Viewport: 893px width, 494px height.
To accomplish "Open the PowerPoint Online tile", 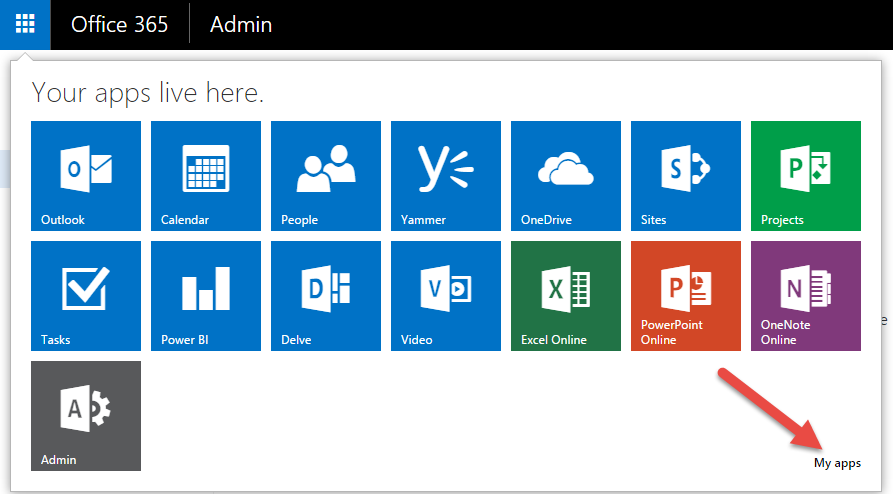I will coord(686,296).
